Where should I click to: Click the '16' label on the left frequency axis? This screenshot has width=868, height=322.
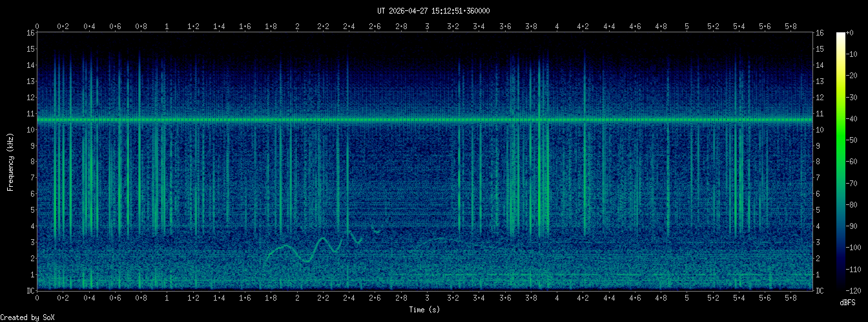pyautogui.click(x=30, y=33)
